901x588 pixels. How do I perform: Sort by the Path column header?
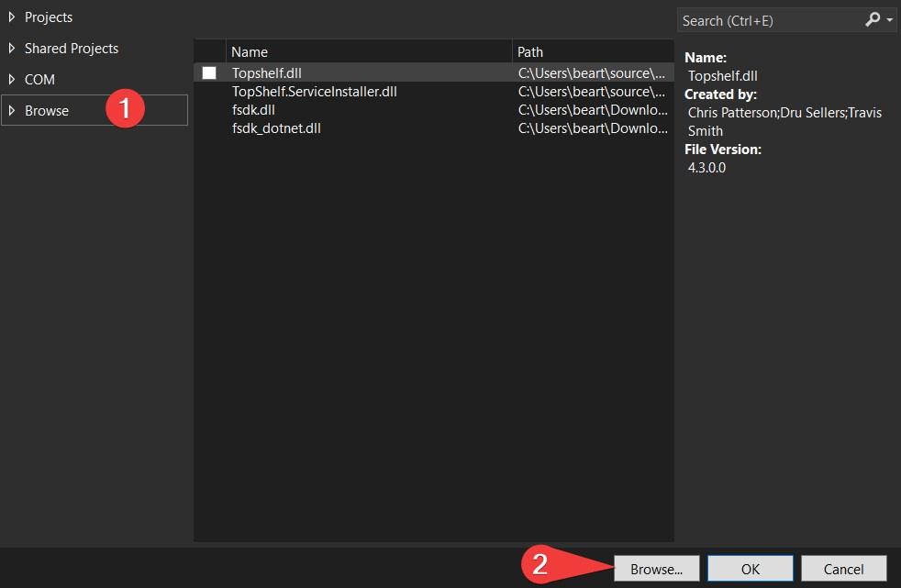pyautogui.click(x=593, y=51)
